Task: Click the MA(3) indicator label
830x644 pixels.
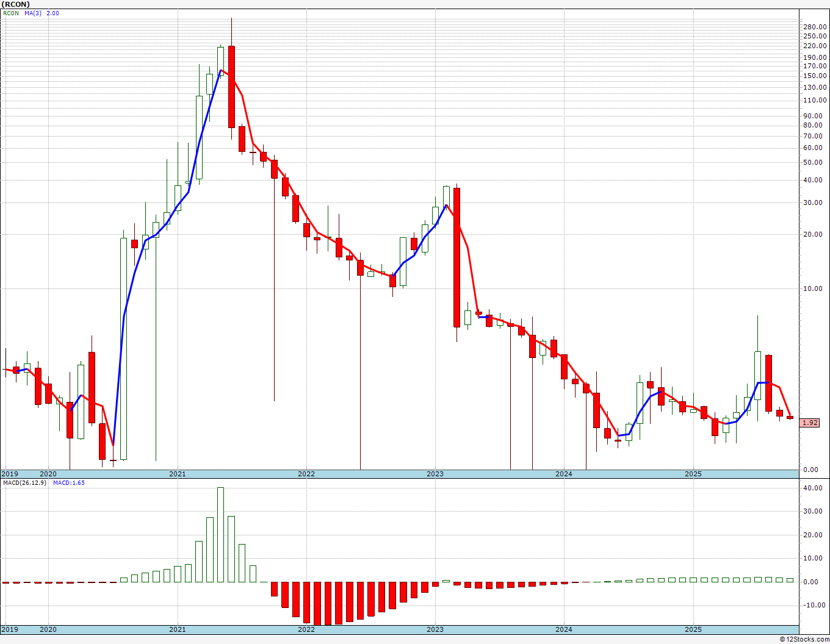Action: [x=33, y=13]
